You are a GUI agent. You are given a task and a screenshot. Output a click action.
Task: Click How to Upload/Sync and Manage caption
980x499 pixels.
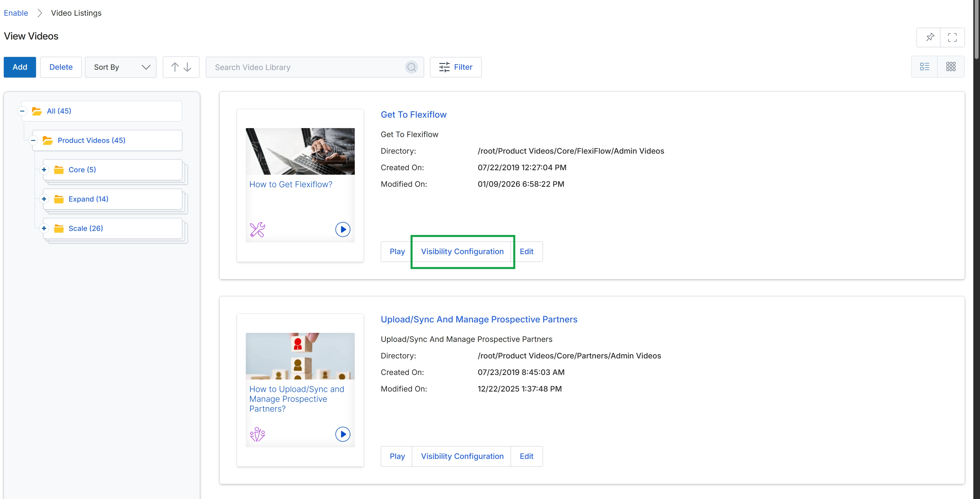[x=297, y=399]
